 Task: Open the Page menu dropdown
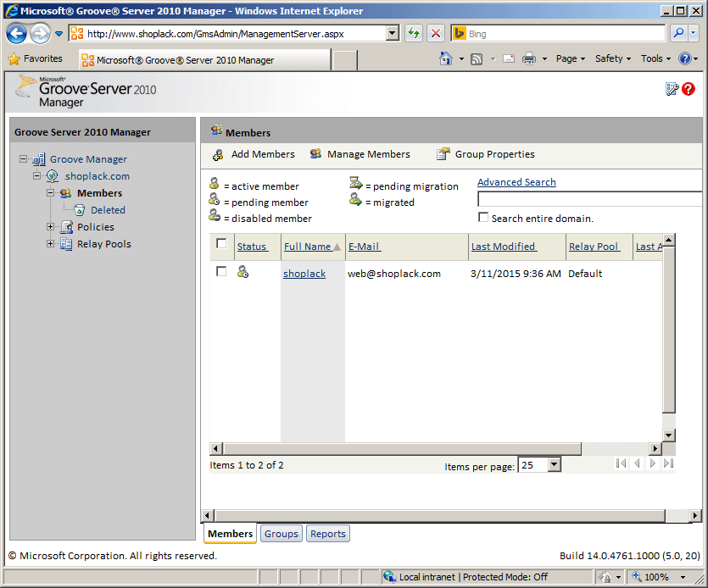click(571, 58)
